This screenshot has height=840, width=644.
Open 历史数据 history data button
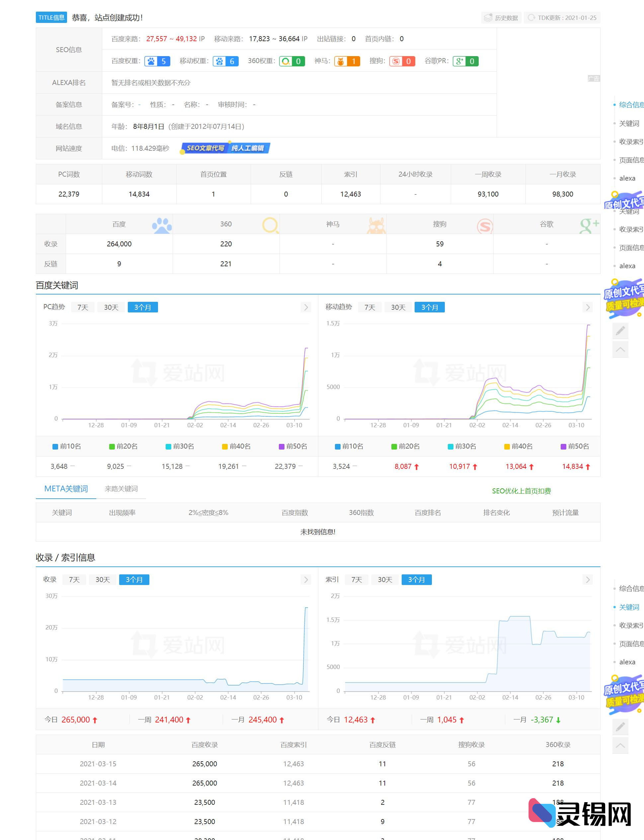coord(501,18)
